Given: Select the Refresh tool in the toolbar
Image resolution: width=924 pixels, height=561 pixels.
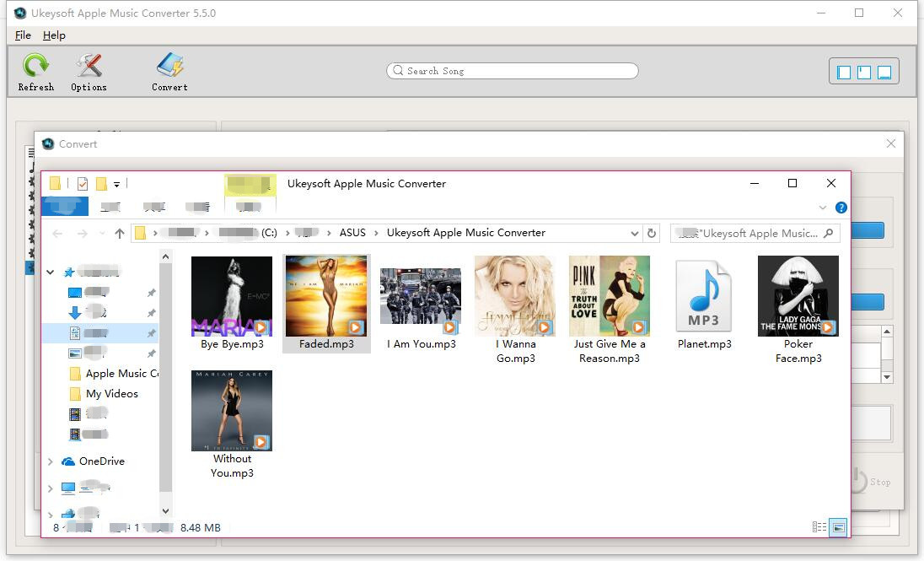Looking at the screenshot, I should tap(35, 71).
